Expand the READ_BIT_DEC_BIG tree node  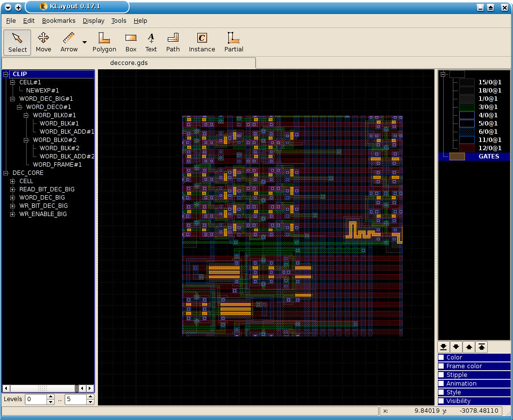13,189
